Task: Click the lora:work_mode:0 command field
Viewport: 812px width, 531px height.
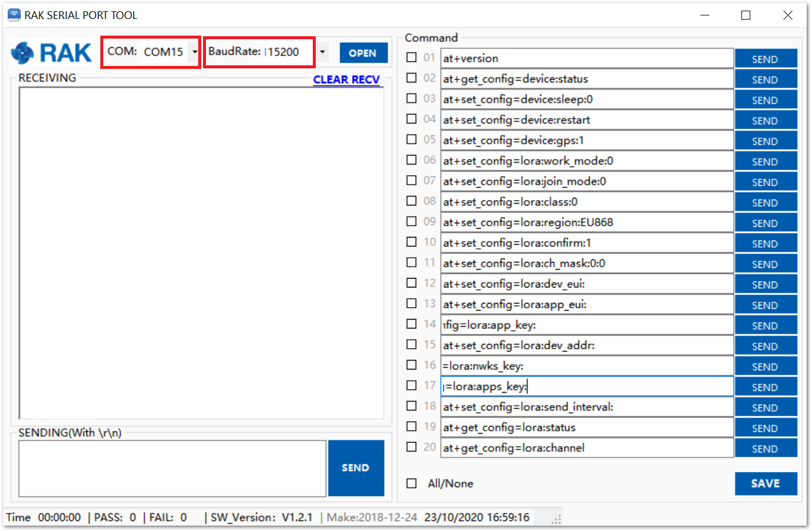Action: (x=587, y=161)
